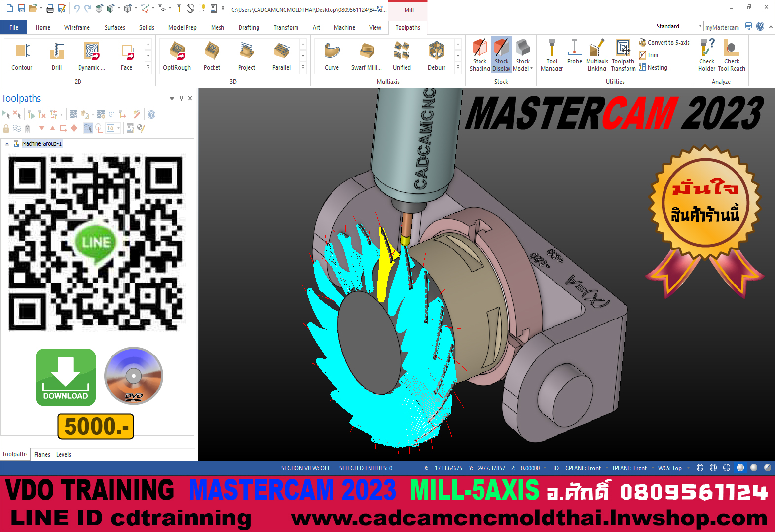Image resolution: width=775 pixels, height=532 pixels.
Task: Toggle the Toolpaths panel pin
Action: [181, 98]
